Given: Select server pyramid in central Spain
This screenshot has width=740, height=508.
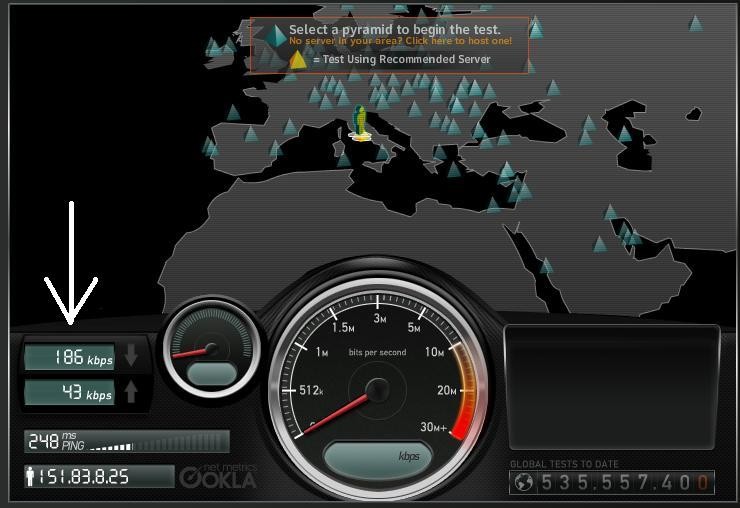Looking at the screenshot, I should point(251,134).
